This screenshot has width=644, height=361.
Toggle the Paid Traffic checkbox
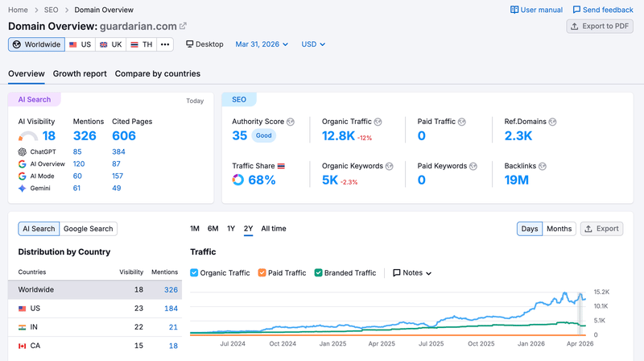pos(262,272)
